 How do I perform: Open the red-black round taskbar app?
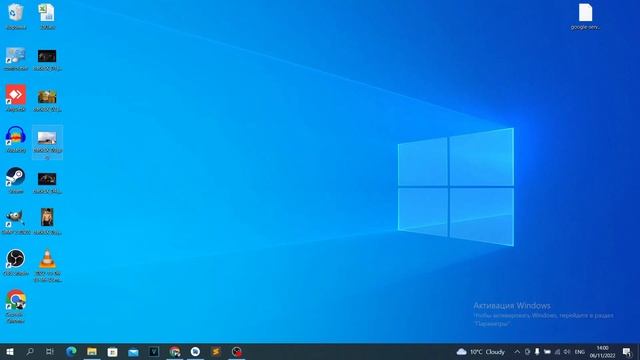(x=237, y=351)
